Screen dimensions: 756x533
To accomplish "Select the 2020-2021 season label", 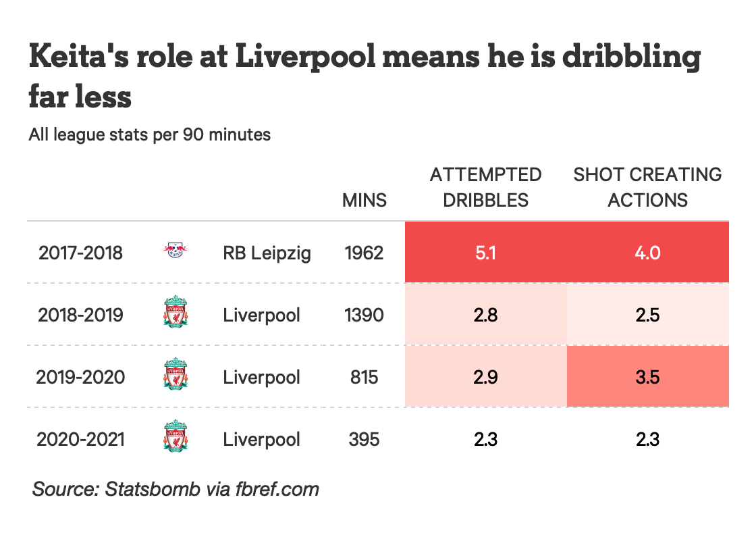I will pos(81,439).
